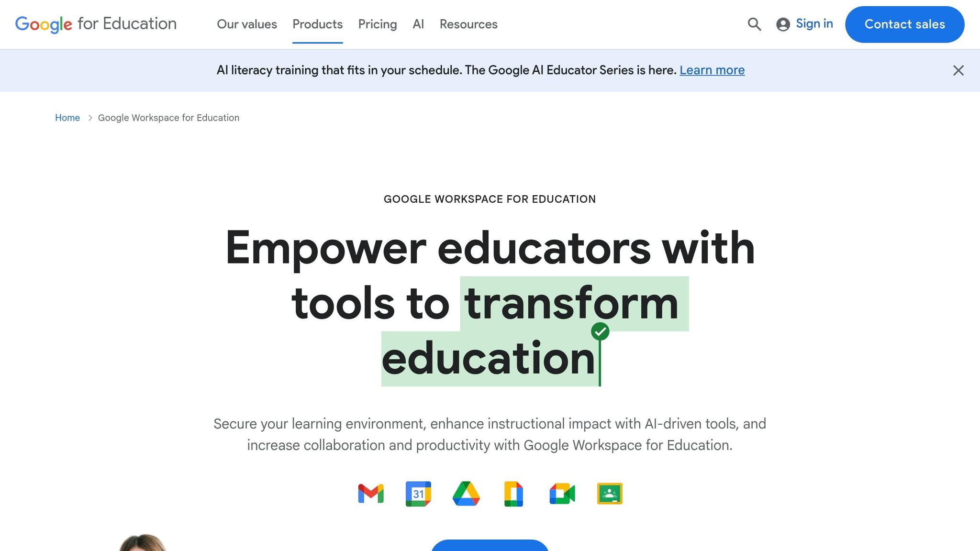Go to Home via breadcrumb
Viewport: 980px width, 551px height.
coord(67,118)
